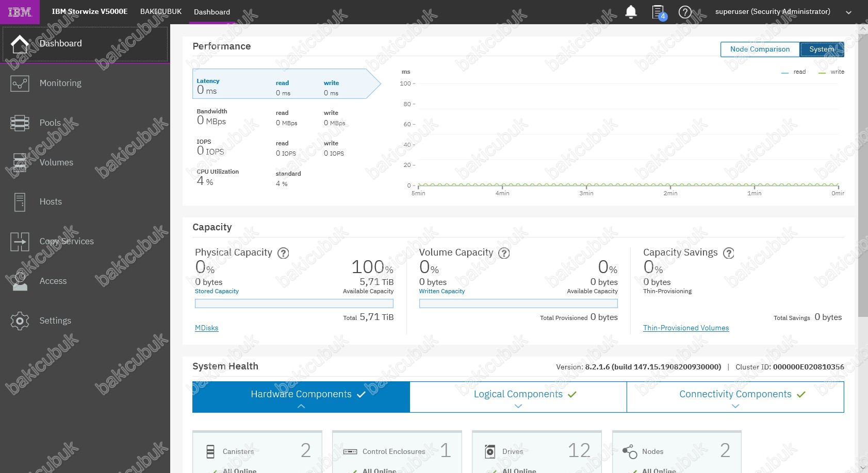Go to Volumes menu label

[56, 162]
